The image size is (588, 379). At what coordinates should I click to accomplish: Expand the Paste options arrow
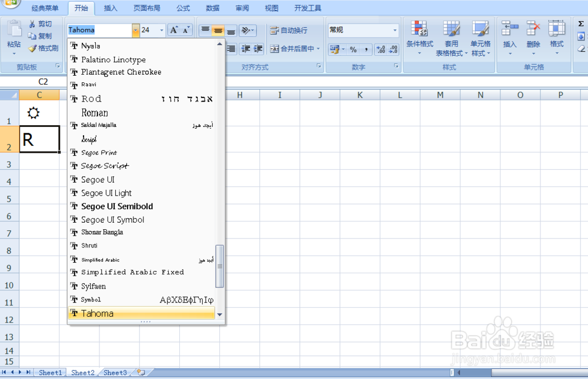click(14, 53)
